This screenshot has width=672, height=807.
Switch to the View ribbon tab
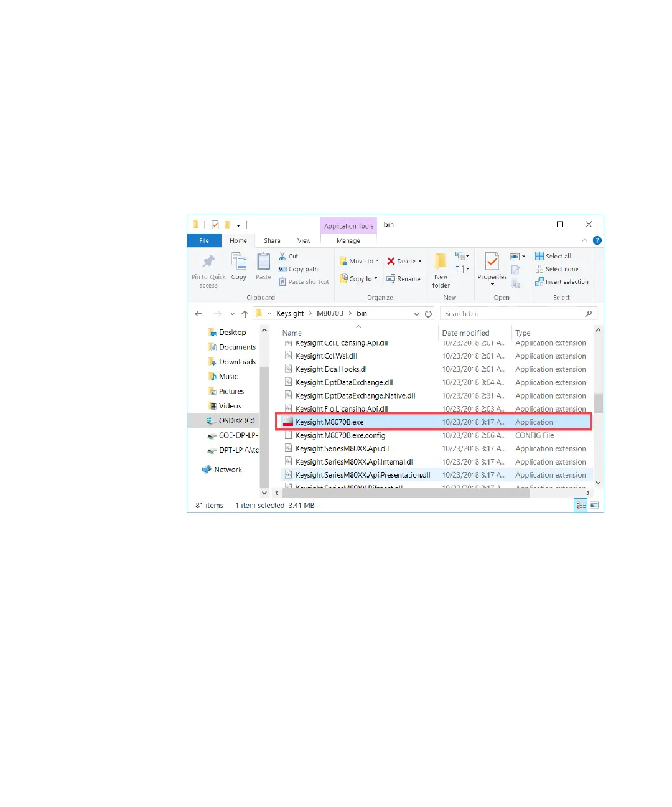[x=304, y=240]
